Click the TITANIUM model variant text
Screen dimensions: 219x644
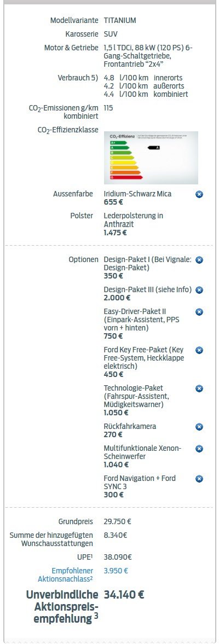click(x=120, y=20)
